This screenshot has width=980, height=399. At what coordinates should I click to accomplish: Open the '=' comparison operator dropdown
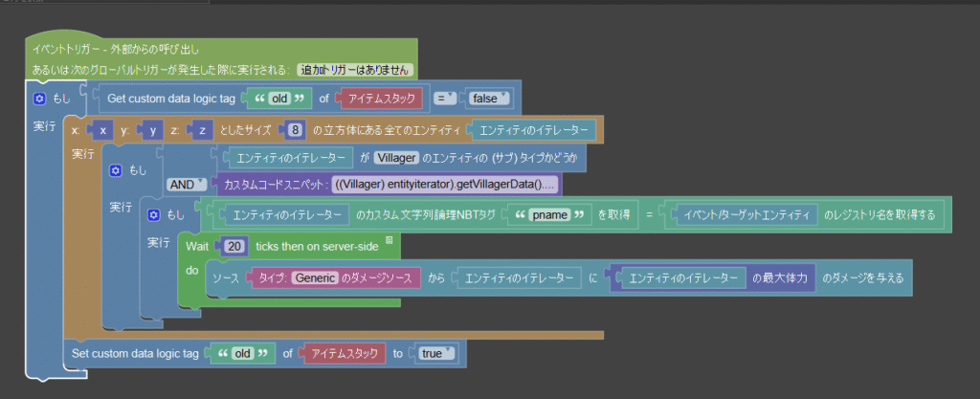[446, 98]
